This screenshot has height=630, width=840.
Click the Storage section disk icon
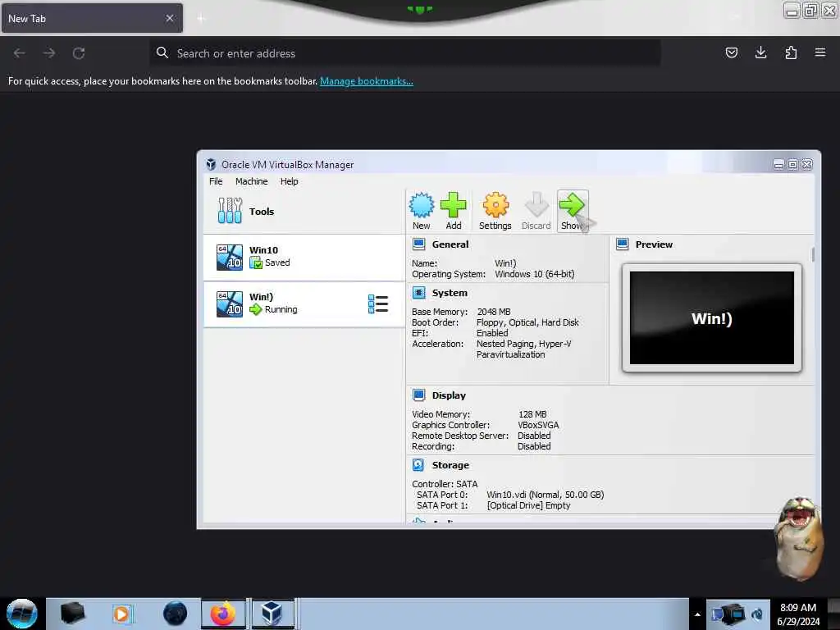(418, 465)
